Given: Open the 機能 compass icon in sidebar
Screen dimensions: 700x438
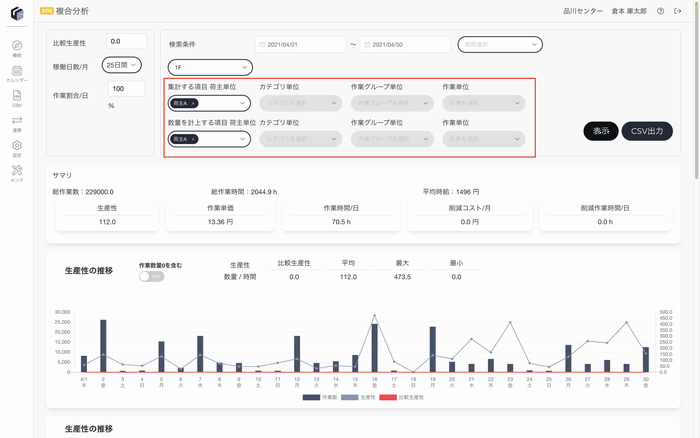Looking at the screenshot, I should point(17,48).
